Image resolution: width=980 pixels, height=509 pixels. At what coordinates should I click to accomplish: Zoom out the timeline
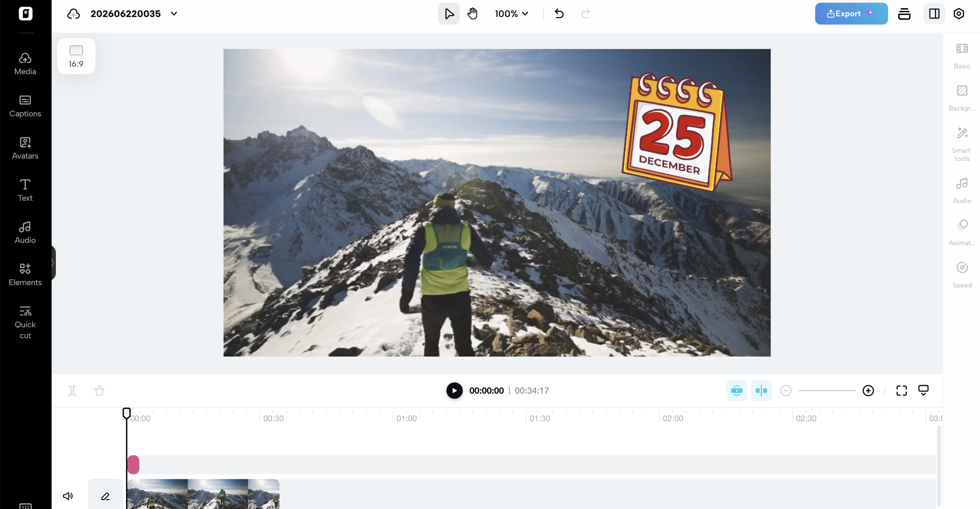click(x=786, y=390)
